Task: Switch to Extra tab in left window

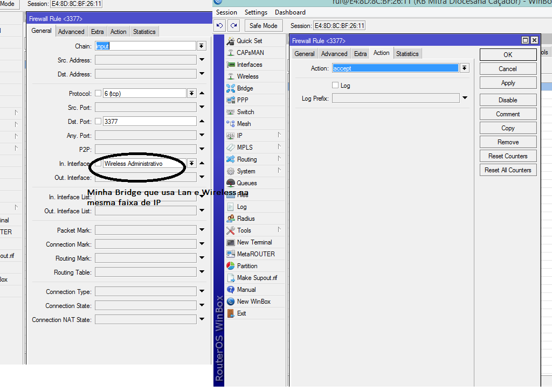Action: (x=97, y=32)
